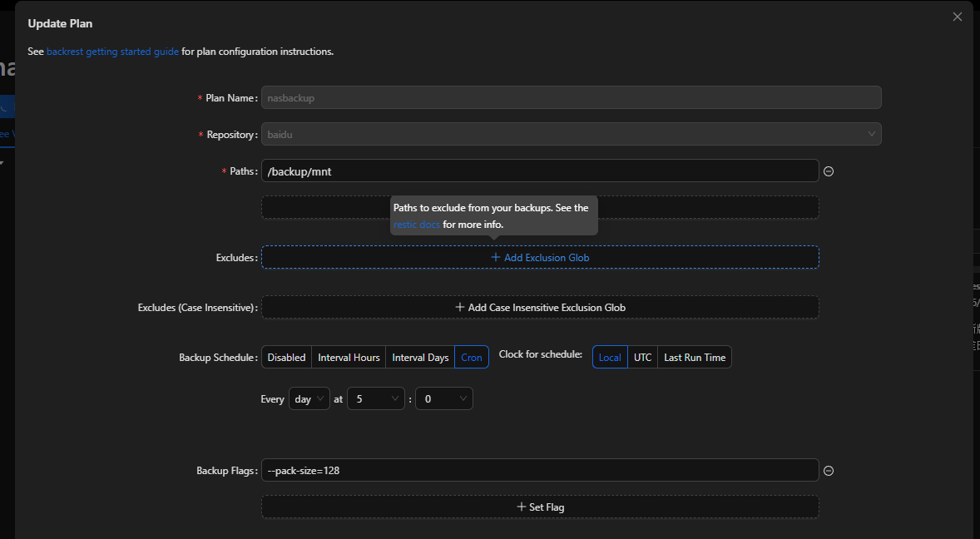Click into the Backup Flags text field
This screenshot has height=539, width=980.
(539, 471)
